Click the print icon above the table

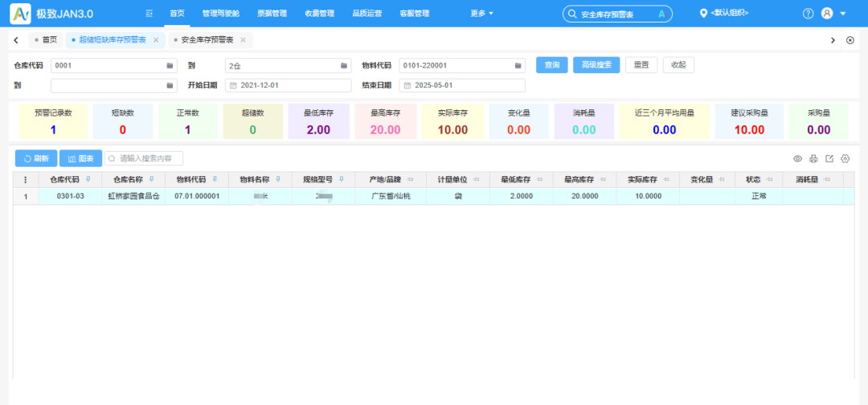click(813, 159)
